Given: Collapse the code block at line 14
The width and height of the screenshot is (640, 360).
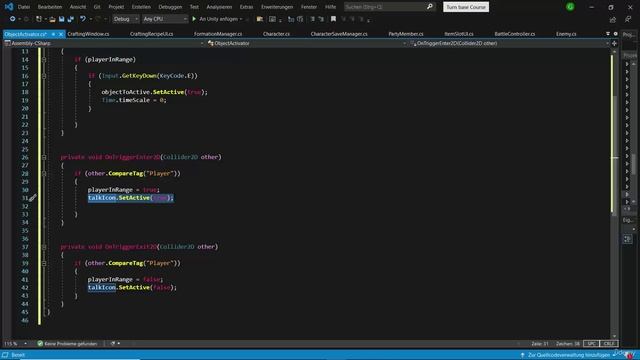Looking at the screenshot, I should (44, 60).
